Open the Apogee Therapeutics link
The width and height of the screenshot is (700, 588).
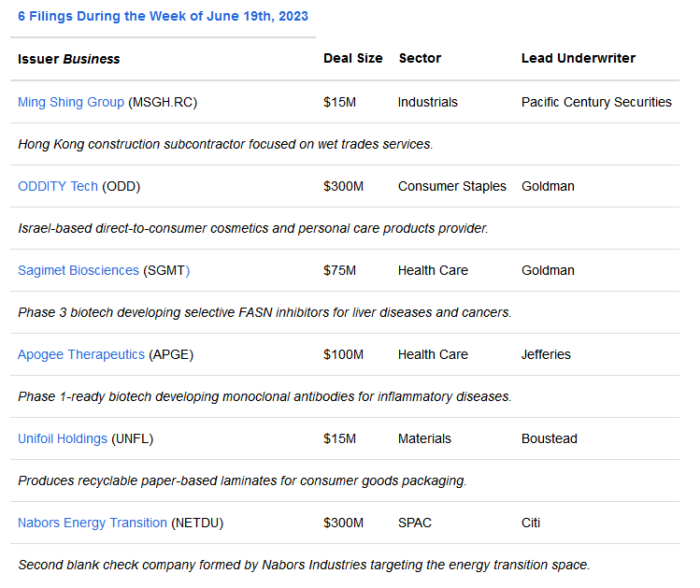pos(81,354)
